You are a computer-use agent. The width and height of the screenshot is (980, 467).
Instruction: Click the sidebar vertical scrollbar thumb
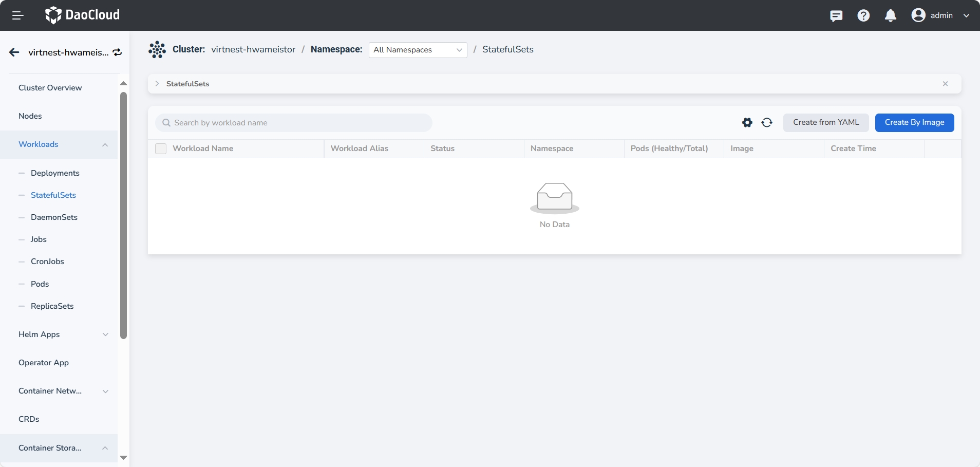tap(123, 216)
